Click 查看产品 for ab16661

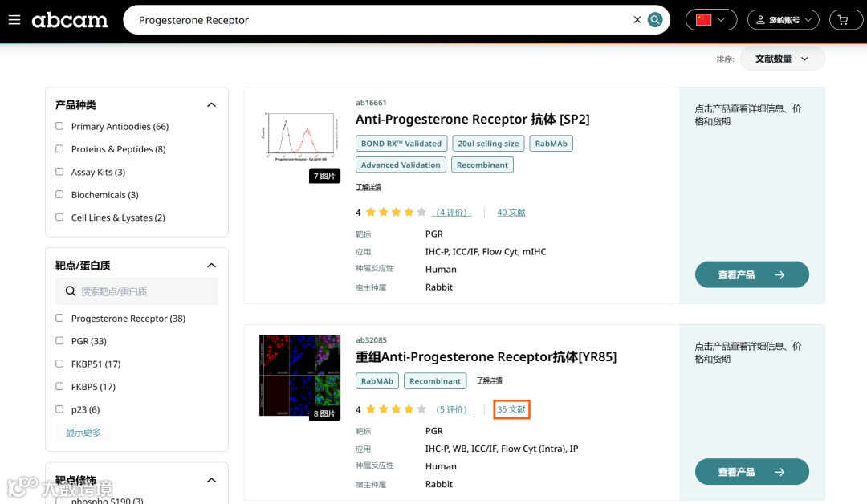click(x=752, y=274)
